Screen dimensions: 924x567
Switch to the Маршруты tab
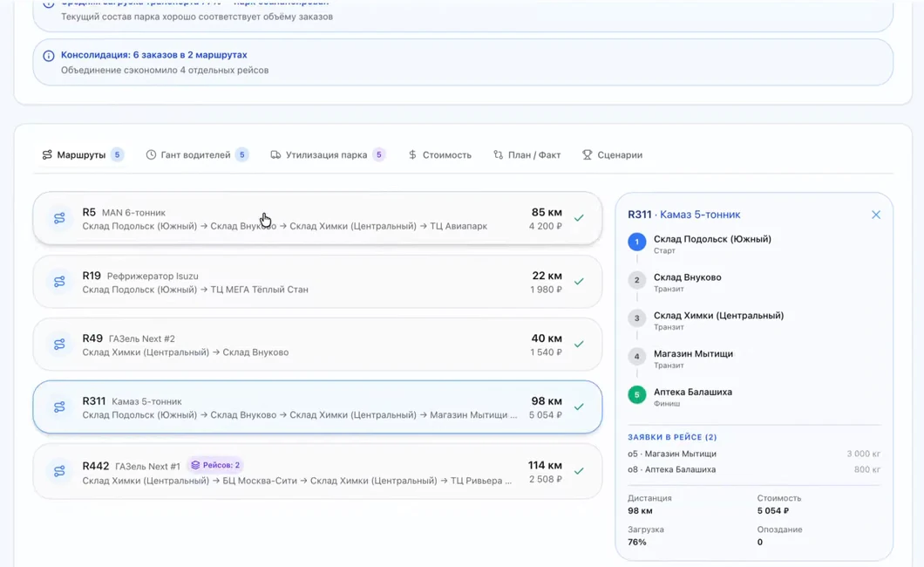(x=83, y=155)
